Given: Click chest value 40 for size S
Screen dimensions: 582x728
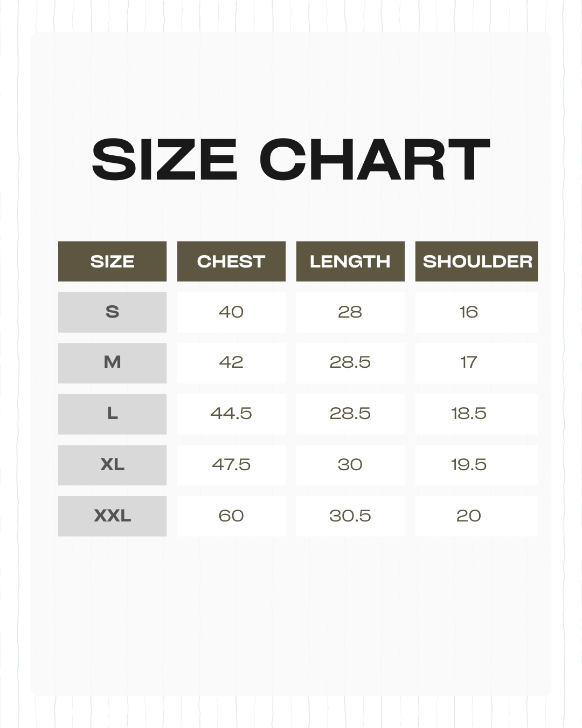Looking at the screenshot, I should tap(231, 312).
